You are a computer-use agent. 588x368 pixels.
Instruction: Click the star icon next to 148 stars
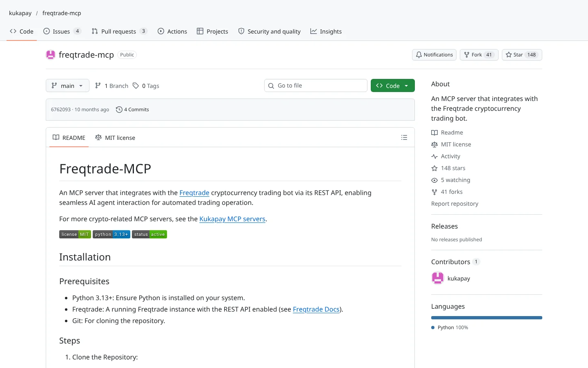(434, 168)
